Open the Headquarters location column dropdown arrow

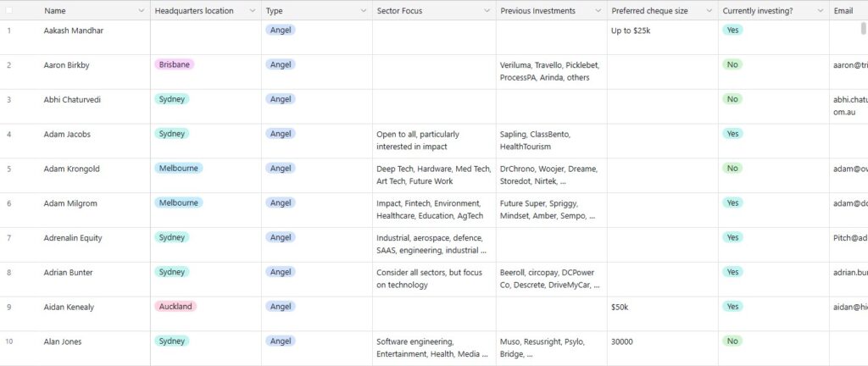253,11
